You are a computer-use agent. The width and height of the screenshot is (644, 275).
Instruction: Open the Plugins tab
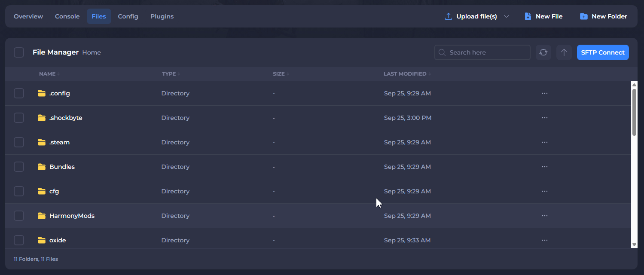point(162,16)
